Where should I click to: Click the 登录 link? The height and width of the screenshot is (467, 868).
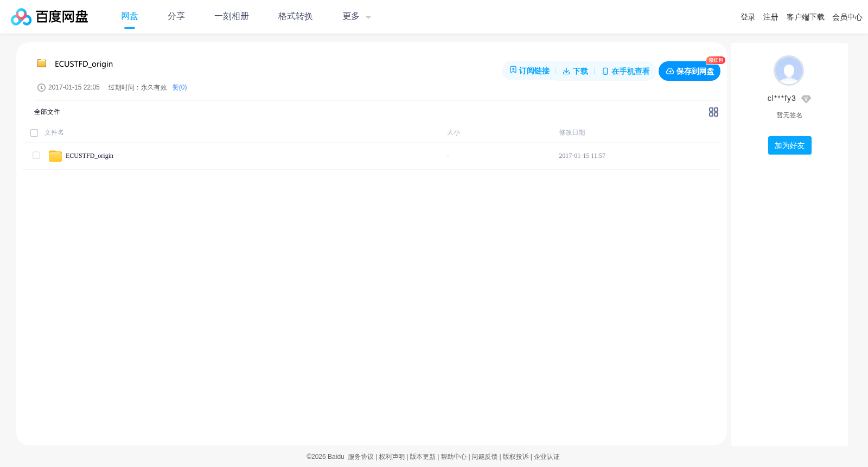point(748,17)
